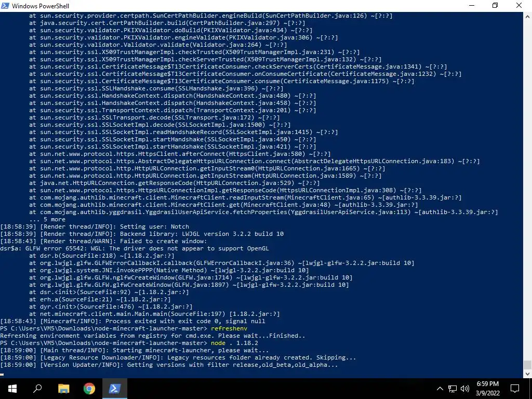The image size is (532, 399).
Task: Launch Google Chrome from taskbar
Action: click(89, 389)
